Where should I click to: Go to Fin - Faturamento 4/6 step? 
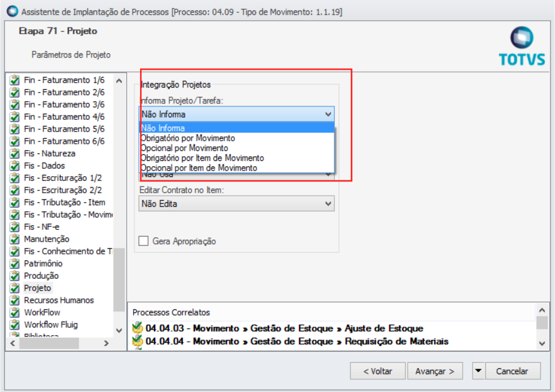[64, 117]
